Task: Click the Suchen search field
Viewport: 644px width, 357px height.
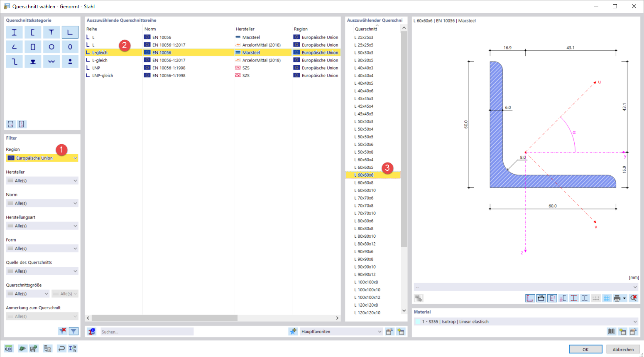Action: (147, 332)
